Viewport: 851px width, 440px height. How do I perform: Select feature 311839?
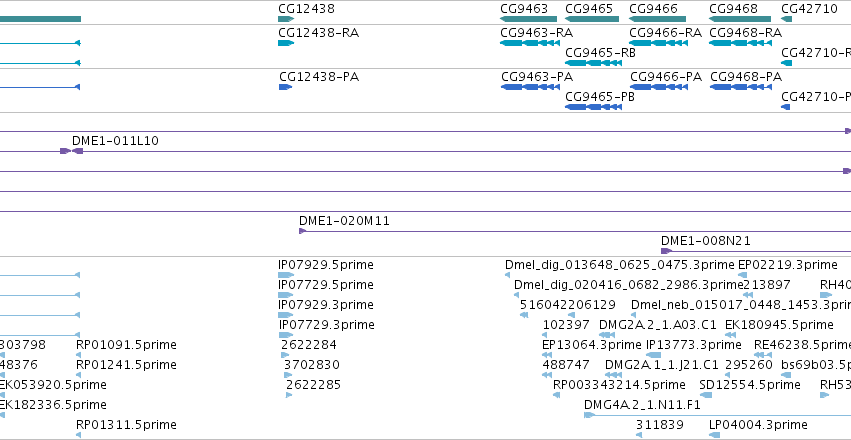[659, 425]
